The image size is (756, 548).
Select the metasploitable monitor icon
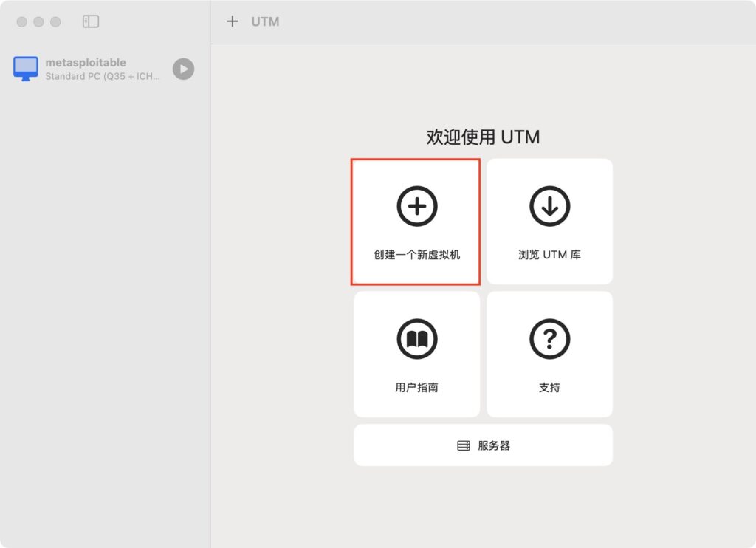pos(26,69)
